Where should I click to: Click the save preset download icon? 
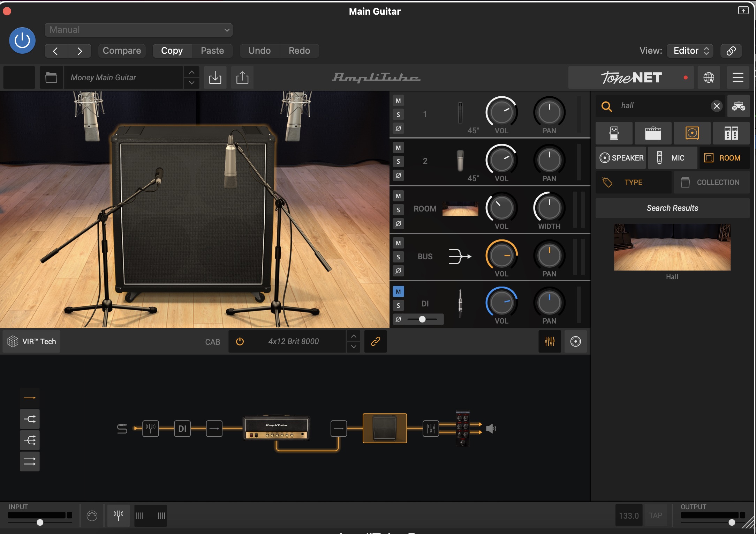[x=215, y=77]
